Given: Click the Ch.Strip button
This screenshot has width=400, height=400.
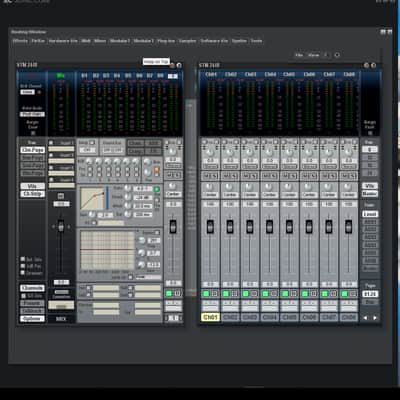Looking at the screenshot, I should coord(32,194).
